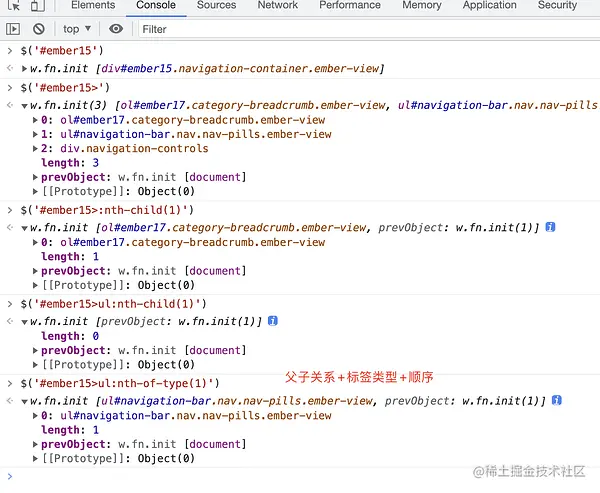Expand prevObject under the nth-of-type result
This screenshot has height=493, width=600.
point(35,444)
